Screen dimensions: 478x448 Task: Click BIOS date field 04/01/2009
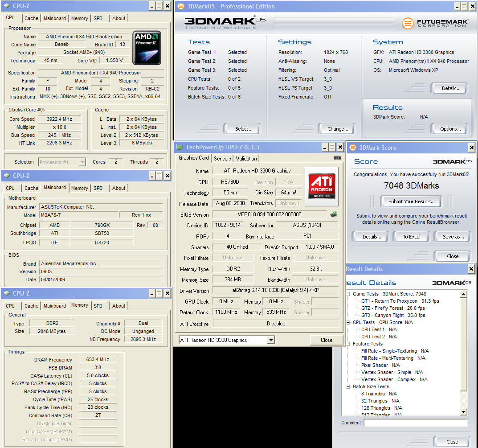point(102,279)
